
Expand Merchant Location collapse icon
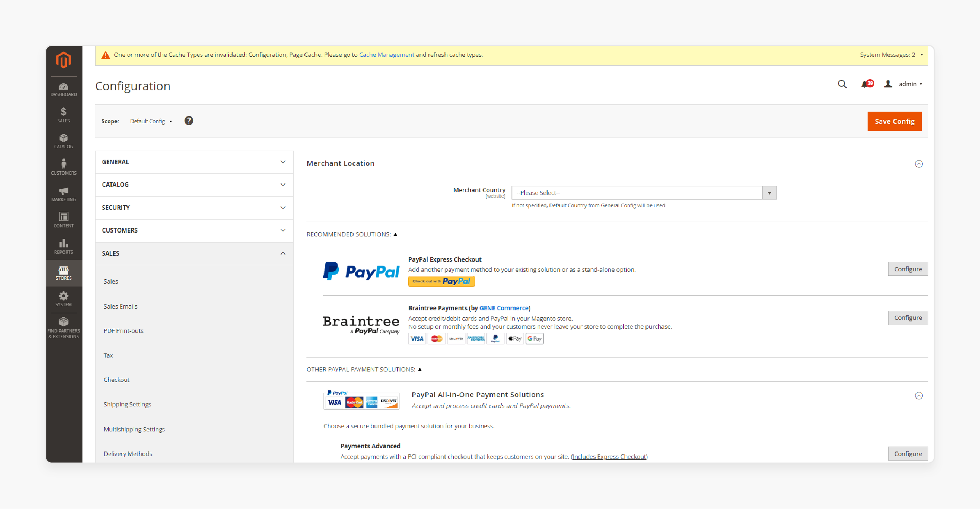coord(919,163)
